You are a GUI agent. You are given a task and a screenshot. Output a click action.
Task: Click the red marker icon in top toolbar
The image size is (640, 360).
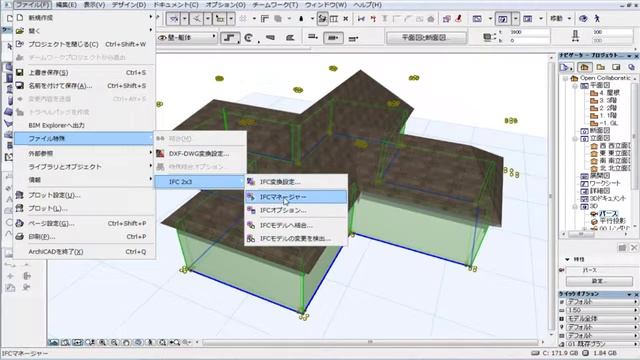coord(459,18)
